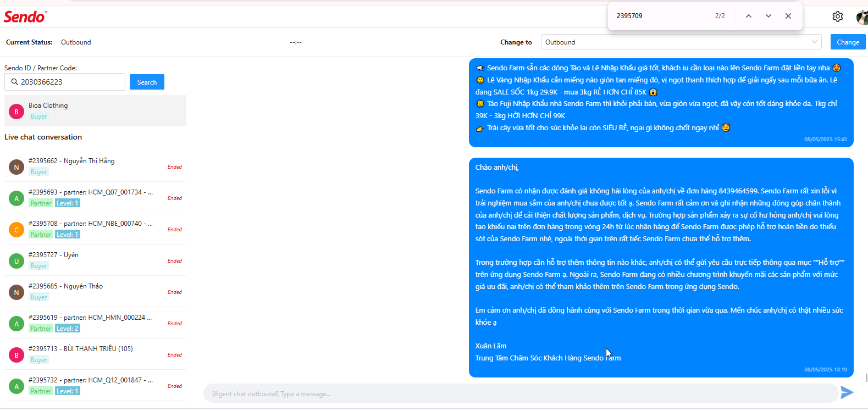Click the 2/2 find result counter
Screen dimensions: 868x411
(720, 16)
